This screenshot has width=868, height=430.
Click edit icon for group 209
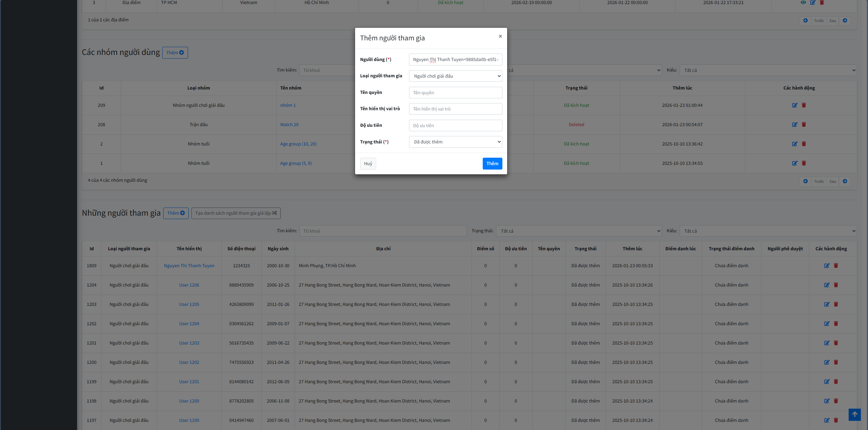pyautogui.click(x=794, y=105)
